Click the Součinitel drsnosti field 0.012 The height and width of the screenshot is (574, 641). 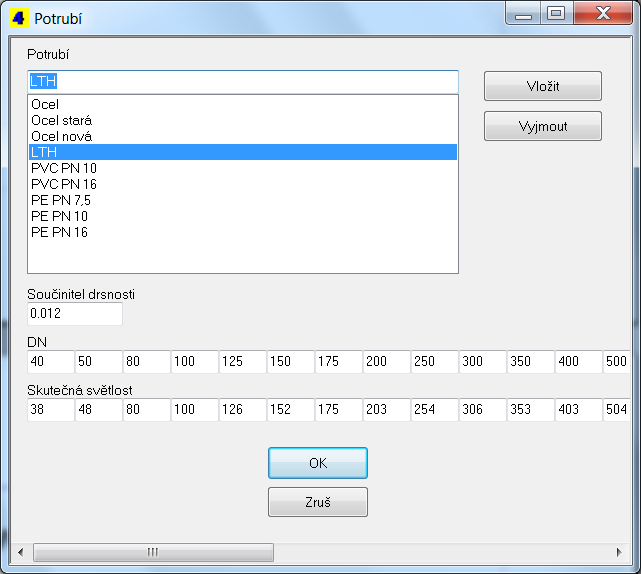[75, 314]
